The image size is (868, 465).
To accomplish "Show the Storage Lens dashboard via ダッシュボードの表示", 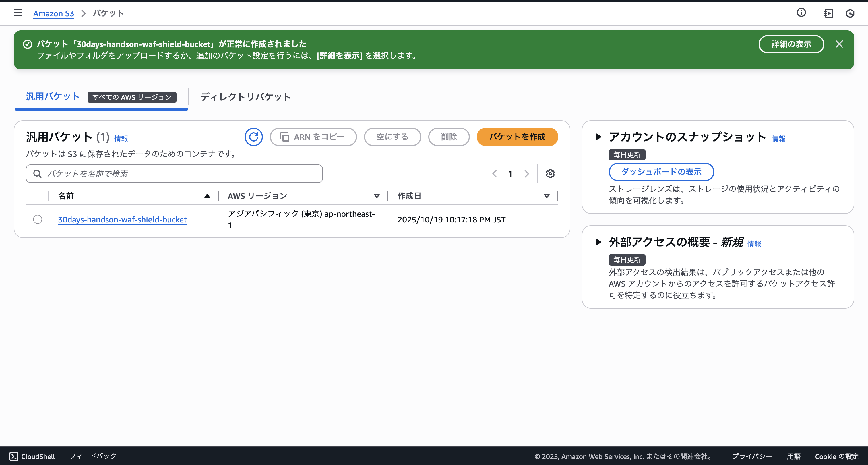I will [x=661, y=172].
